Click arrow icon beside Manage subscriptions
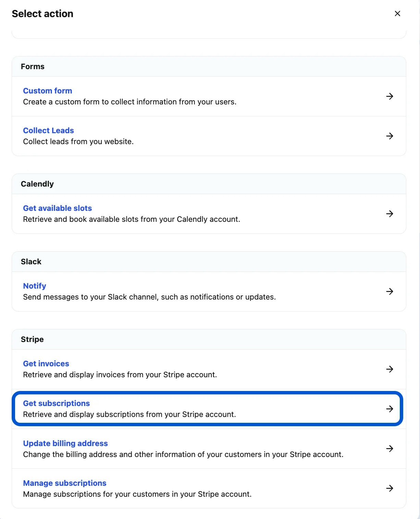Screen dimensions: 420x519 tap(390, 488)
